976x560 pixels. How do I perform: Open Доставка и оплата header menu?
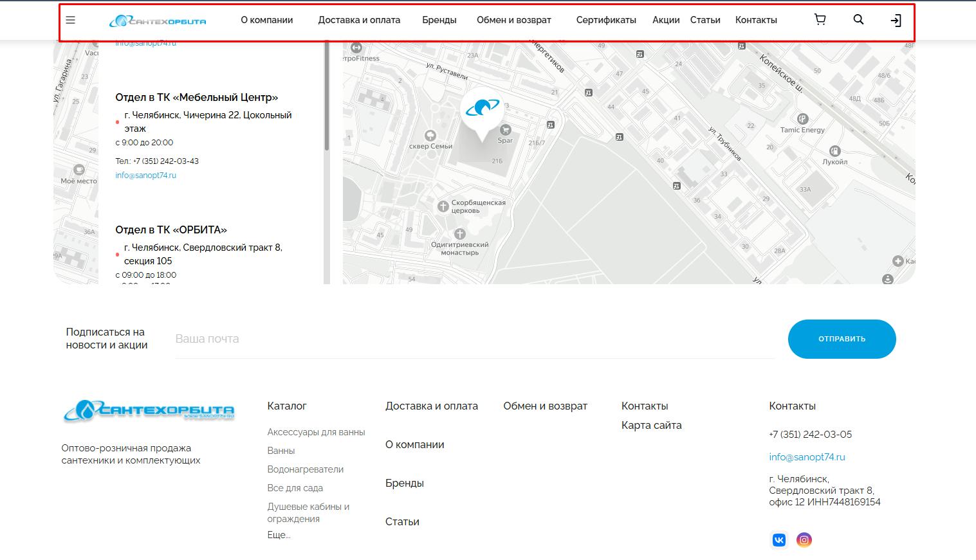pyautogui.click(x=359, y=20)
